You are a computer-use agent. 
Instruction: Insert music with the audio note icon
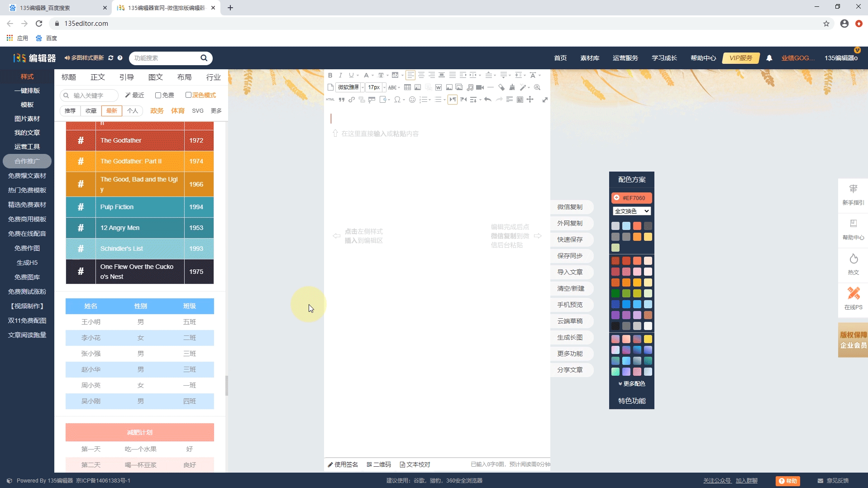[470, 87]
